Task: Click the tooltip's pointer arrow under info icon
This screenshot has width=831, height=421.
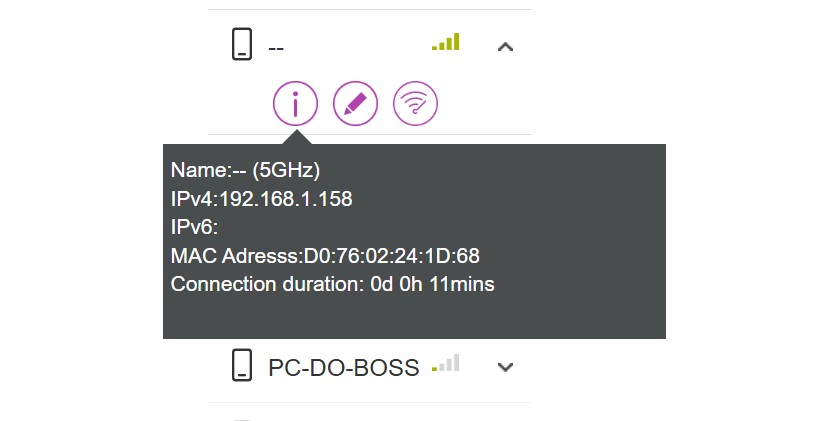Action: (295, 136)
